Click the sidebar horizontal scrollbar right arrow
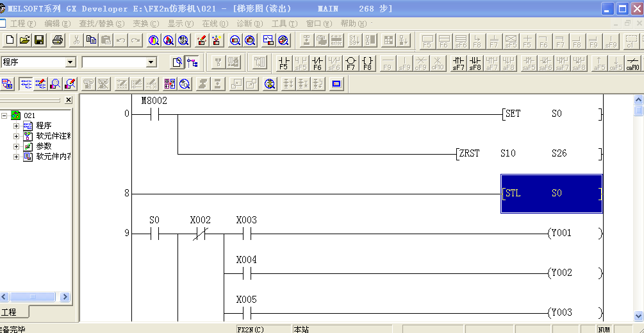This screenshot has height=333, width=644. click(x=68, y=297)
